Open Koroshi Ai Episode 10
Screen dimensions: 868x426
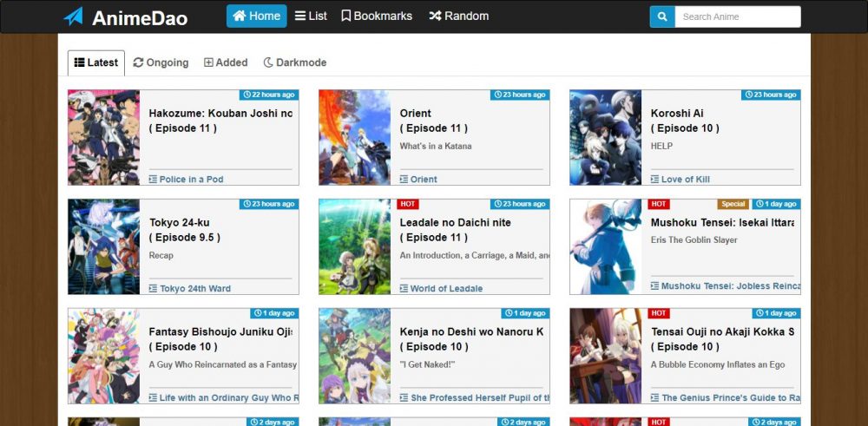685,121
